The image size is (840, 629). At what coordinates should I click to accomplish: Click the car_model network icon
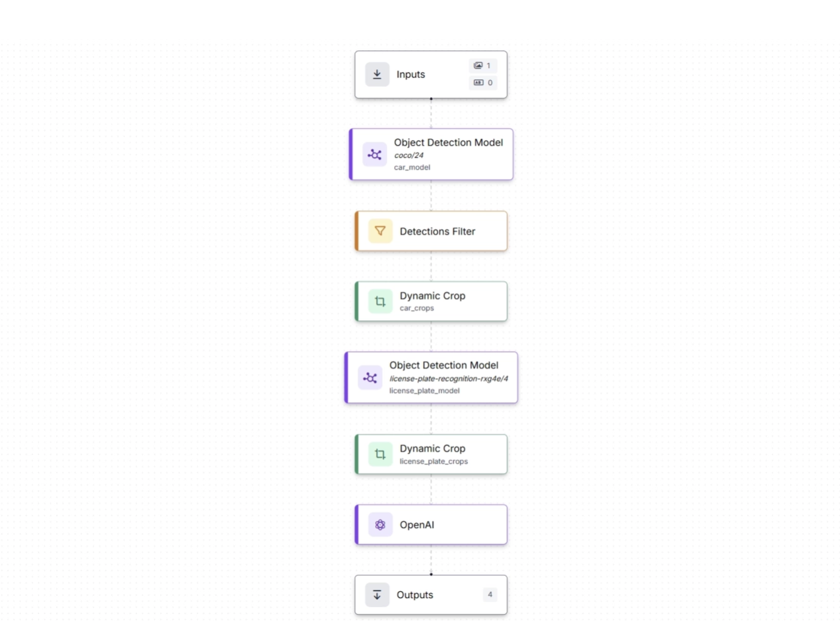(375, 154)
